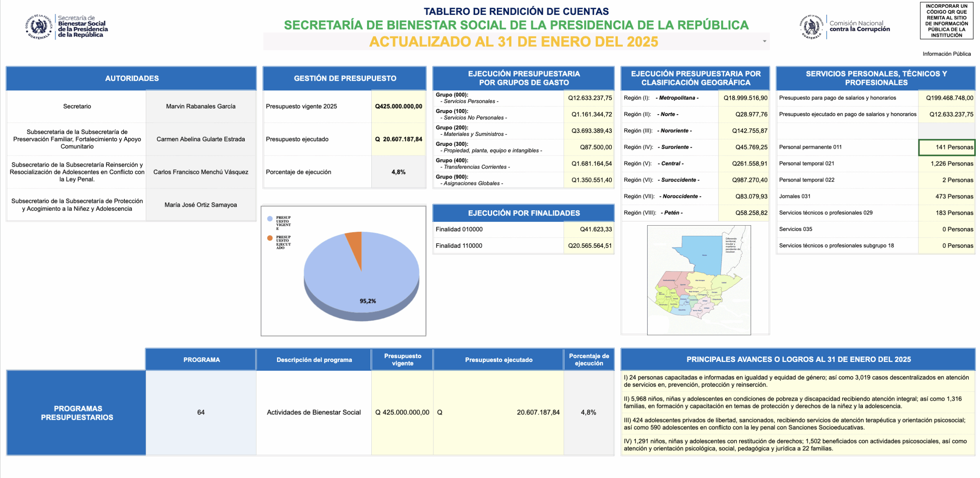Click the light blue Presupuesto Vigente legend dot
The image size is (980, 478).
(270, 219)
